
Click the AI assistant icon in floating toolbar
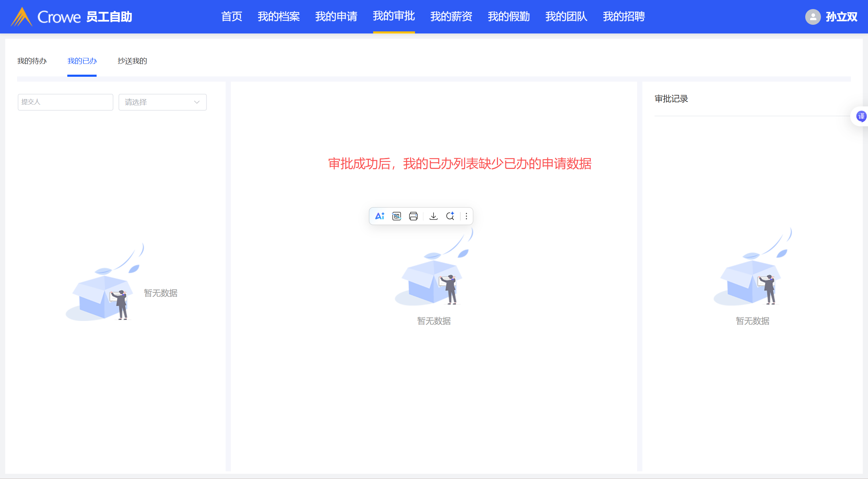pos(379,216)
